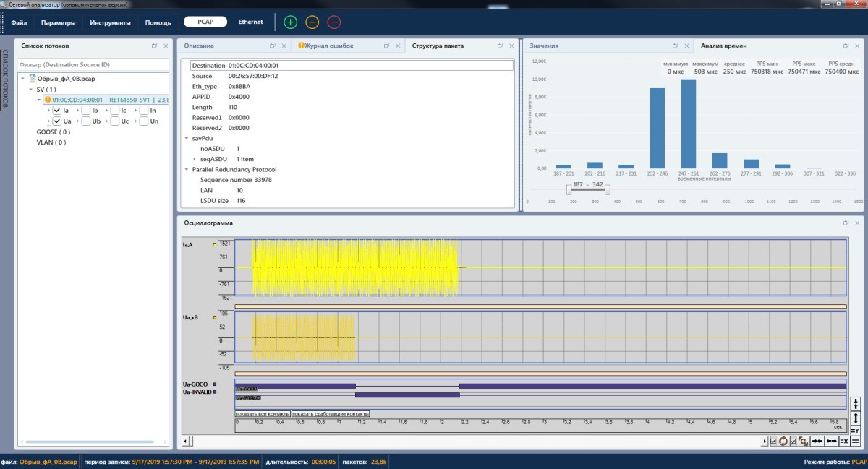Uncheck the Ia channel checkbox
Image resolution: width=868 pixels, height=469 pixels.
[57, 111]
